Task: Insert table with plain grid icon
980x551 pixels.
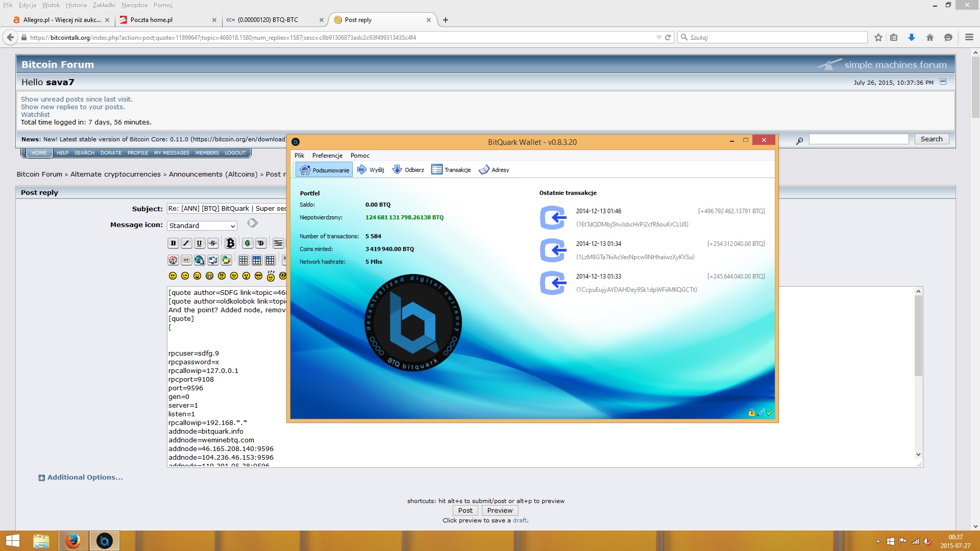Action: tap(243, 260)
